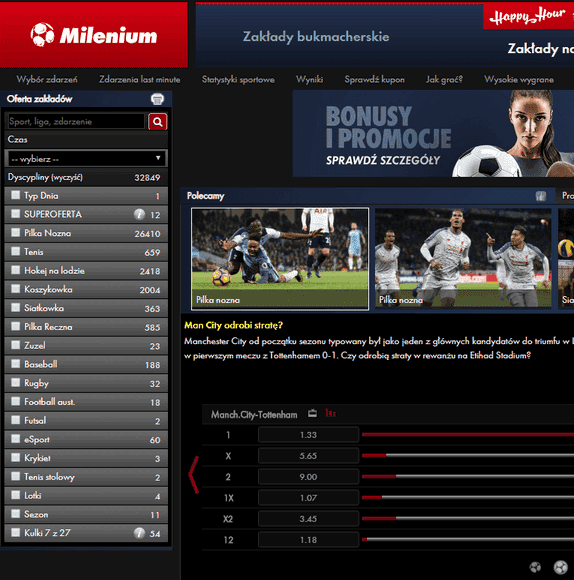The width and height of the screenshot is (574, 580).
Task: Click the info icon beside SUPEROFERTA
Action: 139,214
